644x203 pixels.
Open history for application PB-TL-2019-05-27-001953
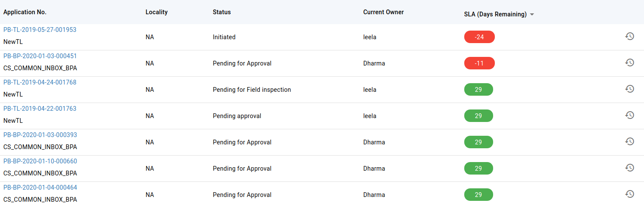[630, 36]
